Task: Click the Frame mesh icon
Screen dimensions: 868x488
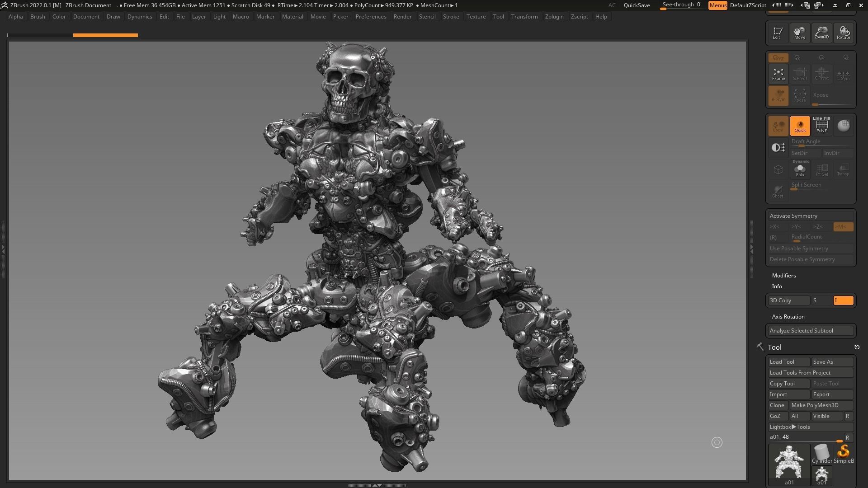Action: [778, 74]
